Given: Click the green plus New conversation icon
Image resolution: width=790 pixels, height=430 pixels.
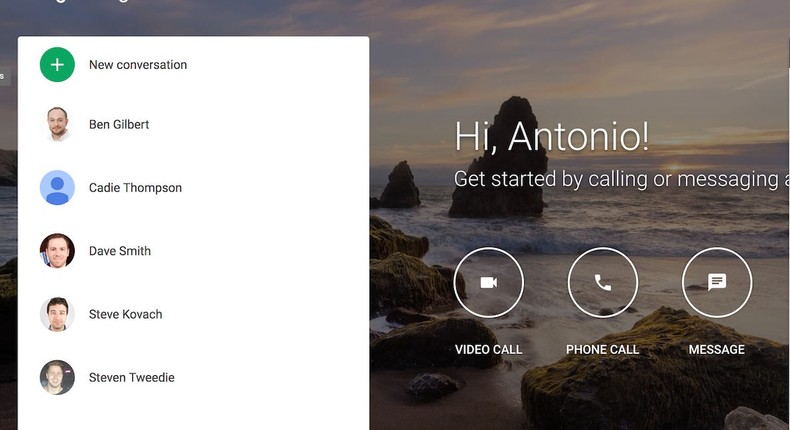Looking at the screenshot, I should coord(57,65).
